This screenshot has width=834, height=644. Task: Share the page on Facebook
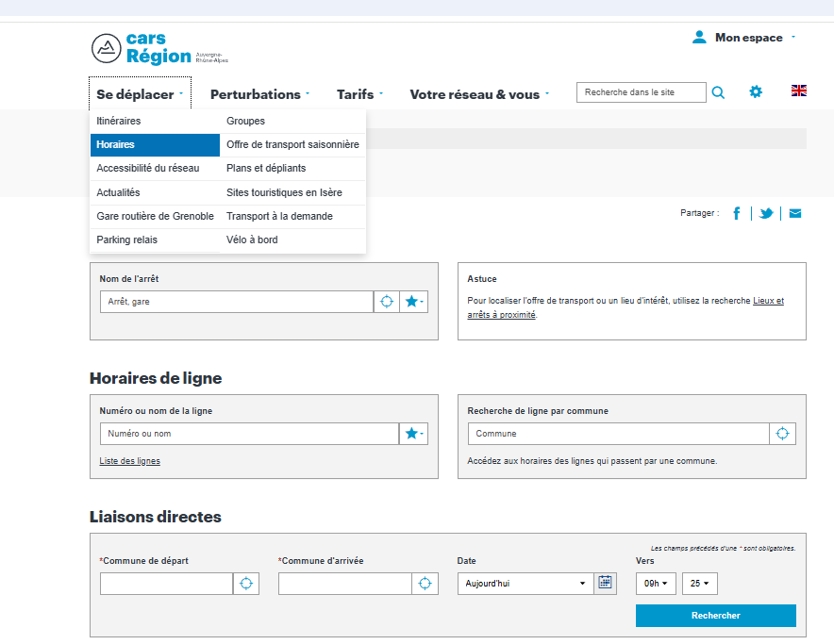pos(736,213)
